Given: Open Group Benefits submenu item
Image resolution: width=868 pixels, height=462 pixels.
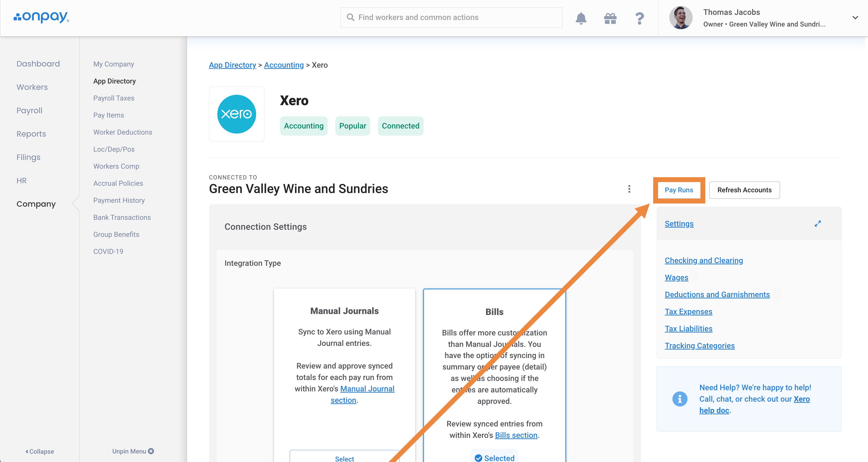Looking at the screenshot, I should click(116, 234).
